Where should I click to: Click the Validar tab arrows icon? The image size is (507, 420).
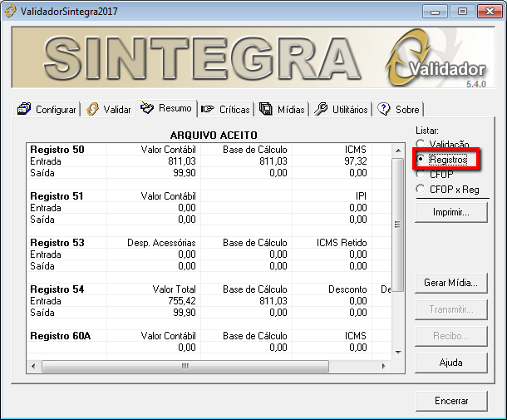(92, 109)
